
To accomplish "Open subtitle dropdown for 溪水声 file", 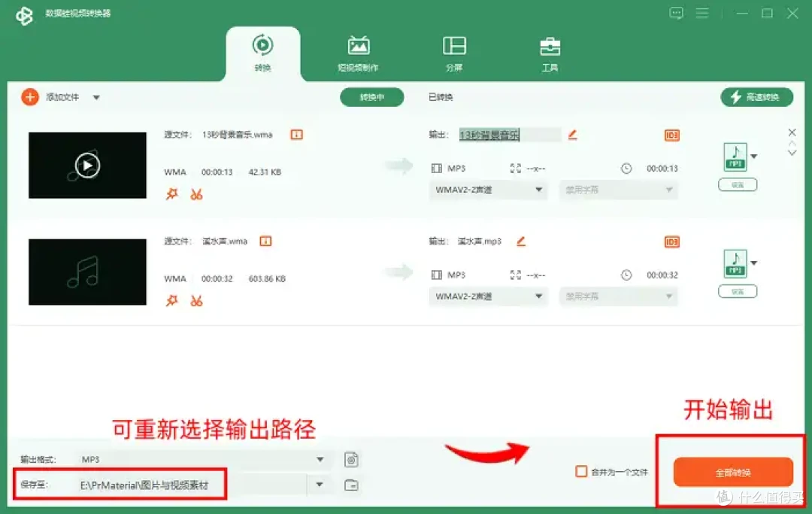I will [618, 297].
